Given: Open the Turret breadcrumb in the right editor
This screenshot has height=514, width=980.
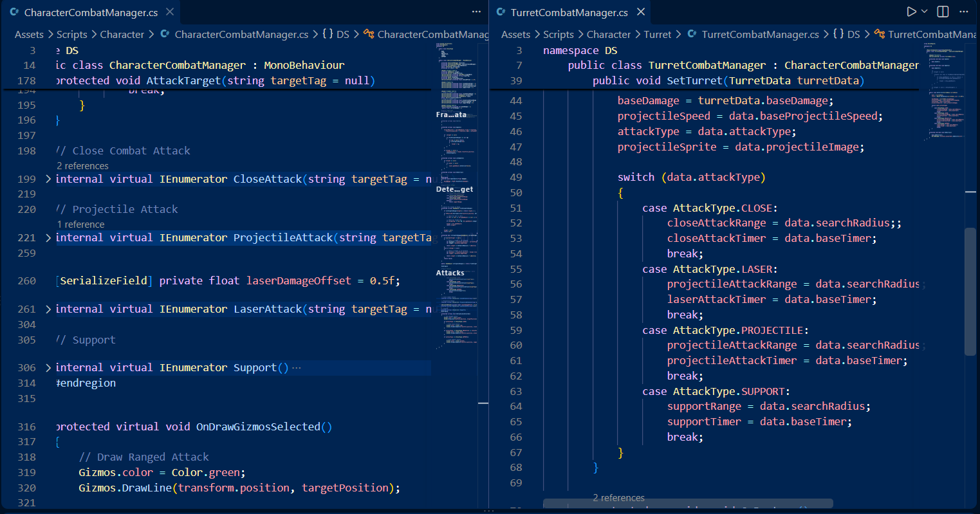Looking at the screenshot, I should (657, 35).
